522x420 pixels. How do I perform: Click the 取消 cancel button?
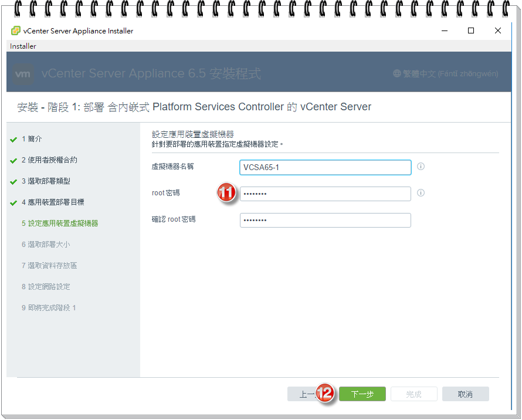(x=466, y=394)
